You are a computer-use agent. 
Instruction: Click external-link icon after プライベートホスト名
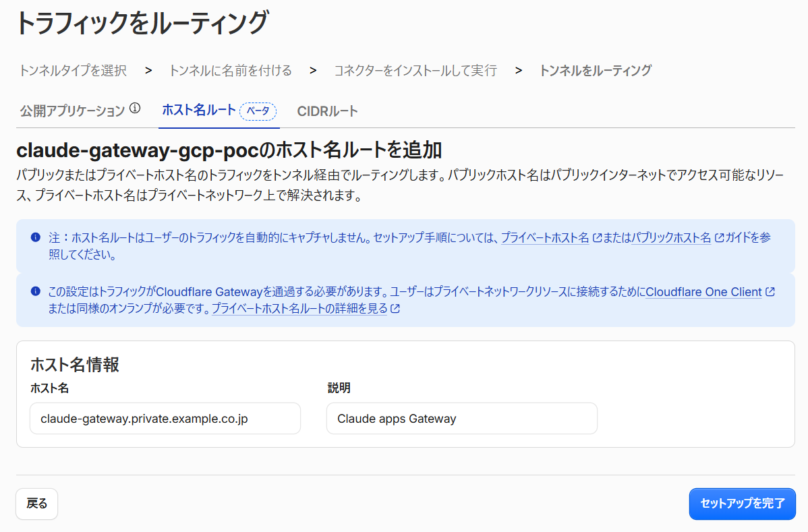(597, 237)
